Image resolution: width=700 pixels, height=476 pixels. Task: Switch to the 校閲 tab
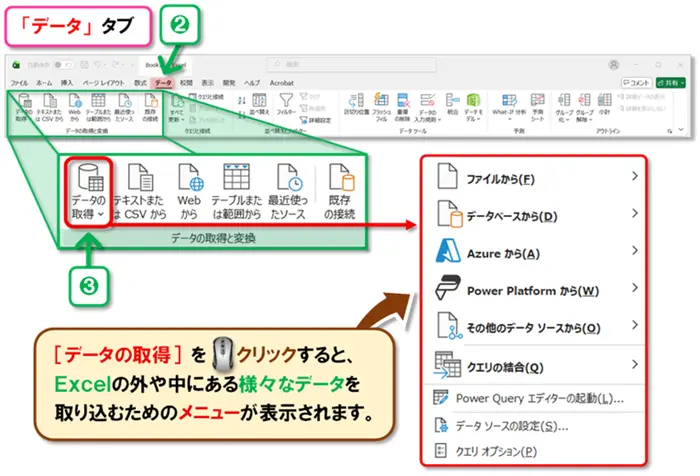[186, 83]
